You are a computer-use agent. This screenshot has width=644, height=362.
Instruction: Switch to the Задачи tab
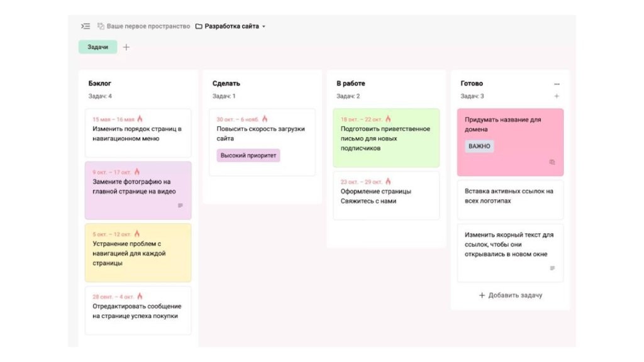97,47
